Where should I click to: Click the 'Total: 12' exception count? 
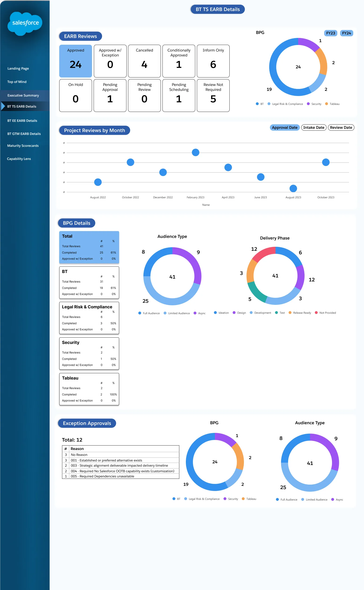72,440
